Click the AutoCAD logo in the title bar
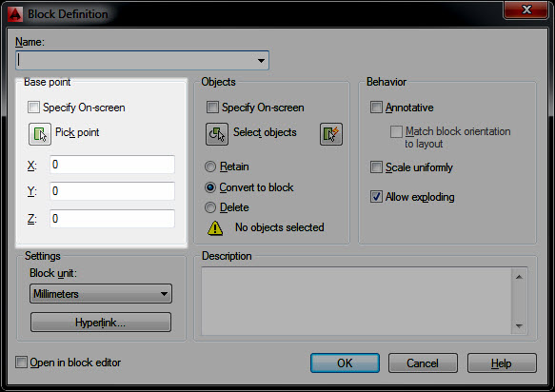 15,14
